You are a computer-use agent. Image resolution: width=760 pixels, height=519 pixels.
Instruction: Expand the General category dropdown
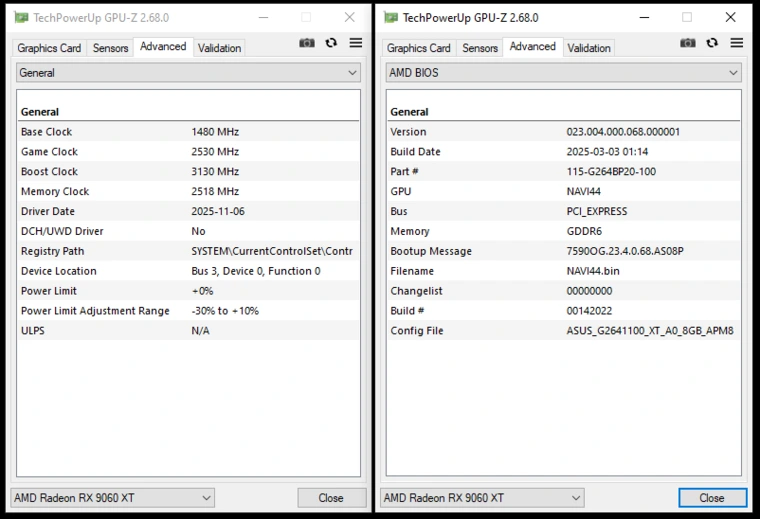tap(188, 73)
